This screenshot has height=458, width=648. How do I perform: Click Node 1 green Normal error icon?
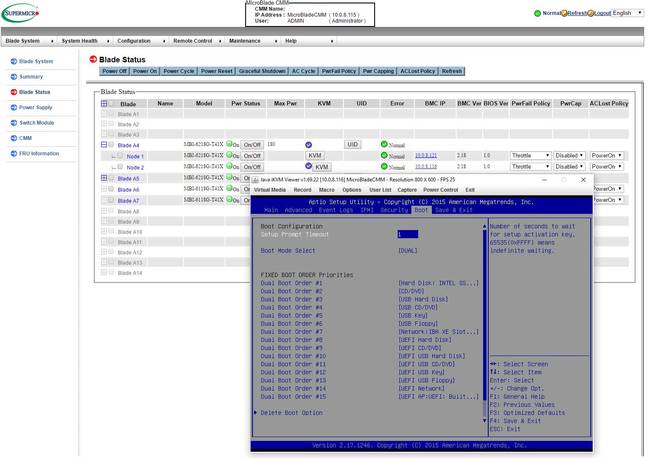tap(384, 155)
